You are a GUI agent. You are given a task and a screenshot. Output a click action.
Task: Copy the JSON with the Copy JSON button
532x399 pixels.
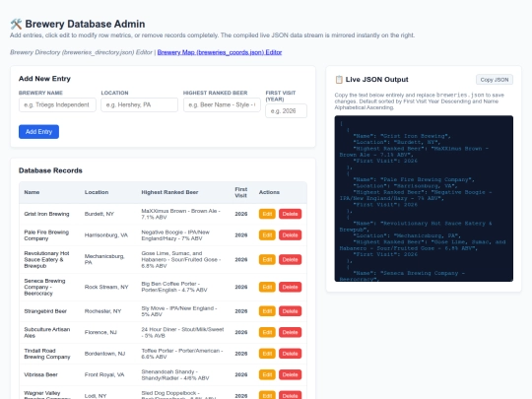pyautogui.click(x=495, y=80)
